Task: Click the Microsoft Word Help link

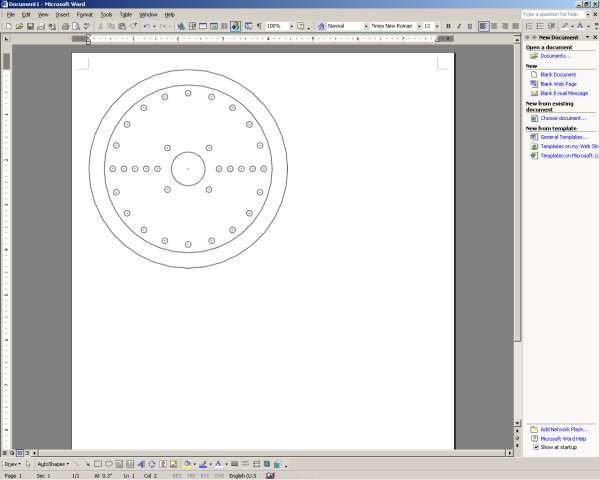Action: (563, 439)
